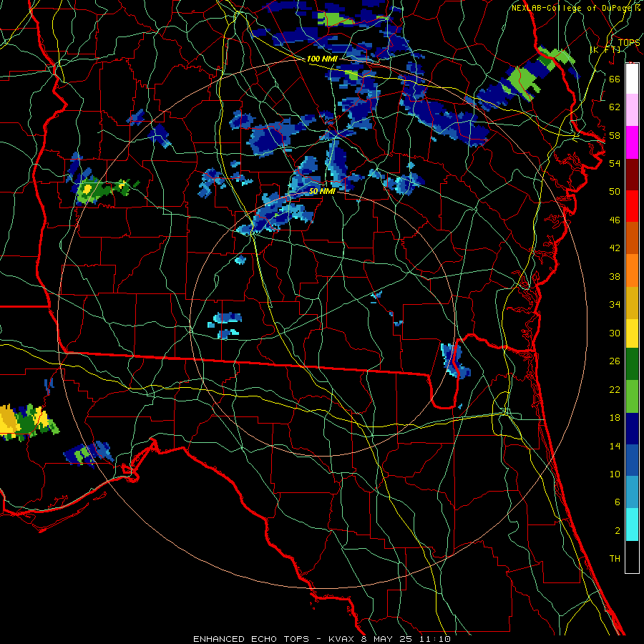The image size is (644, 644).
Task: Click the dark red swatch between 50 and 54
Action: coord(632,174)
